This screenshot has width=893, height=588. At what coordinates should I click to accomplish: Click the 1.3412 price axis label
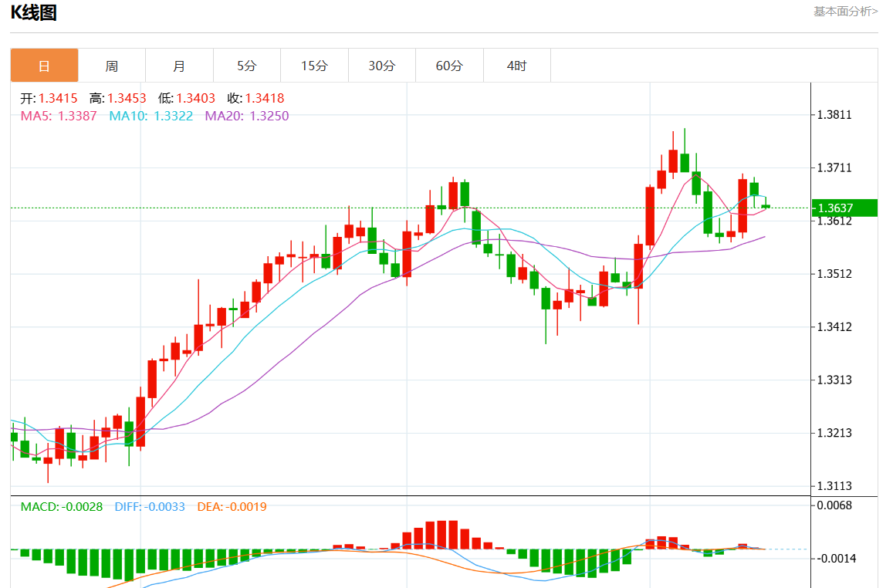tap(834, 326)
